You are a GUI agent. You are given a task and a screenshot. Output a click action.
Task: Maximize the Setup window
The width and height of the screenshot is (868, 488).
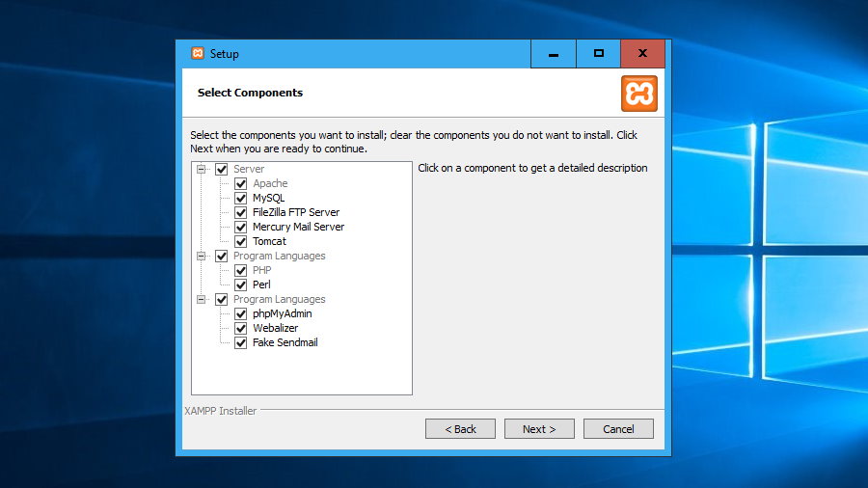coord(598,54)
